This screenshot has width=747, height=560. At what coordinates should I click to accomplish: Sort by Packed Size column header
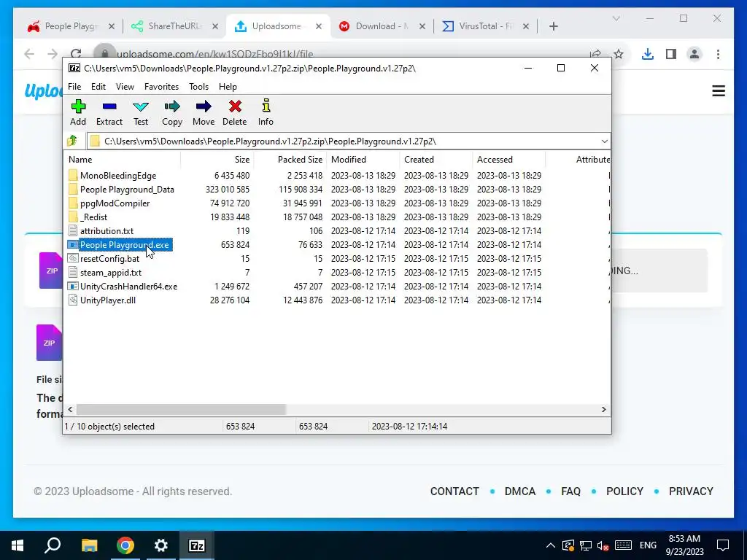[290, 160]
